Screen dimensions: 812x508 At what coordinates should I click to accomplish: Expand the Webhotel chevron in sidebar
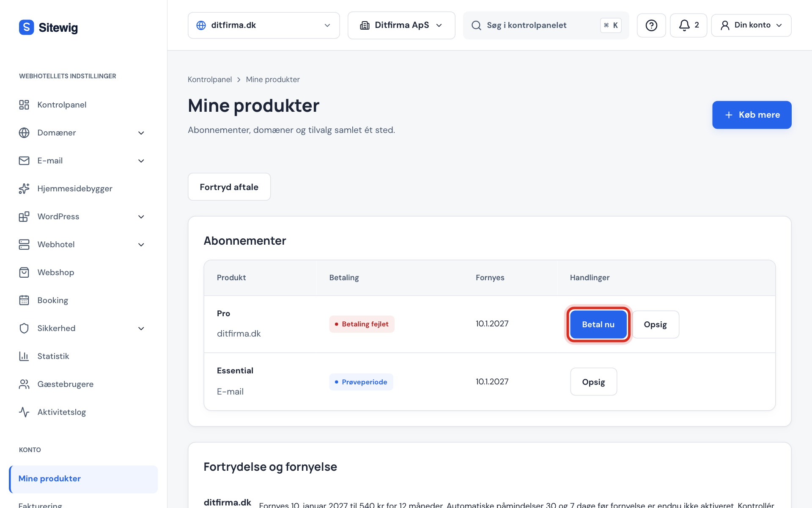[x=141, y=245]
